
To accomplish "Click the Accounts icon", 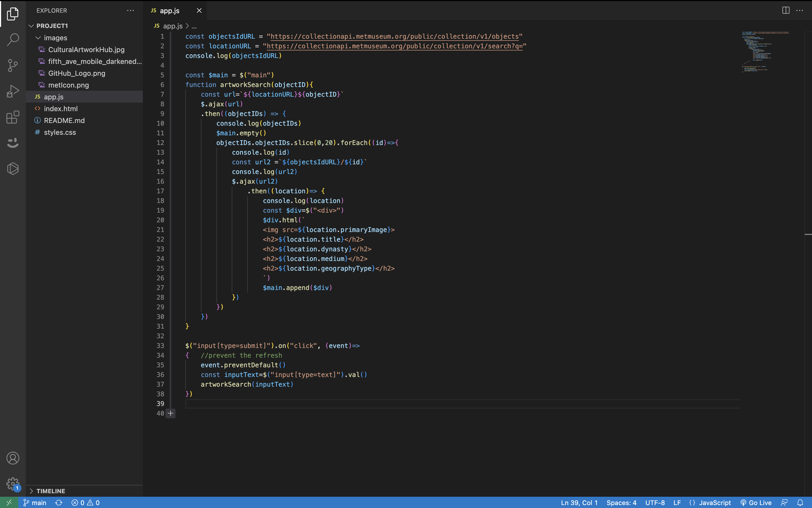I will pos(13,458).
